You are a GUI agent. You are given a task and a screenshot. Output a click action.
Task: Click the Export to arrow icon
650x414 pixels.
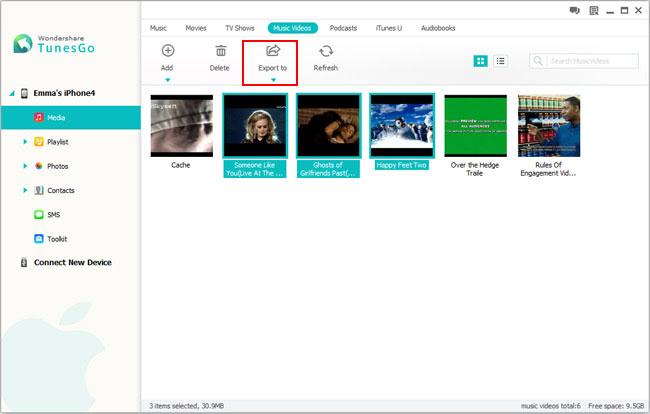click(x=273, y=51)
